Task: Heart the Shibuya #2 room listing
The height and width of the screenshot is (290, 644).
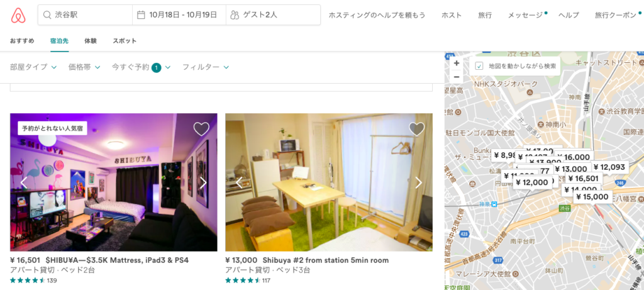Action: pos(416,129)
